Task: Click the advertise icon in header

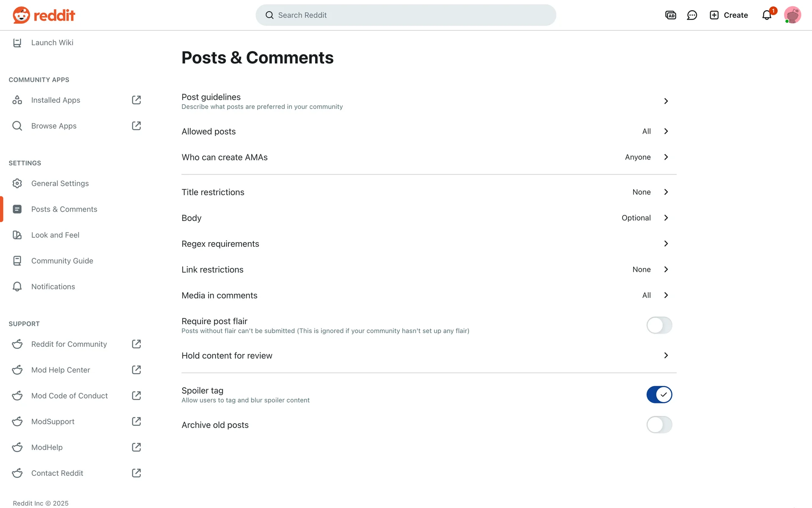Action: 671,15
